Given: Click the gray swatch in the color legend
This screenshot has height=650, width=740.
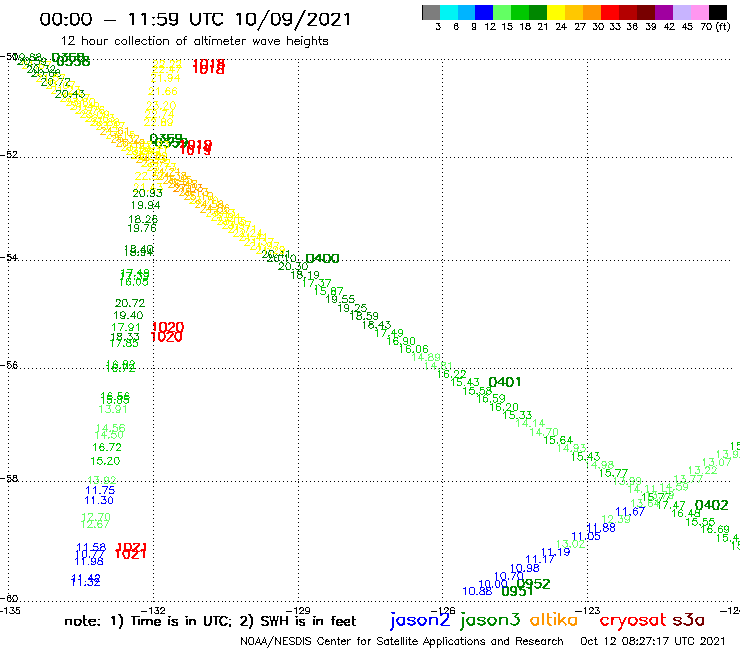Looking at the screenshot, I should [431, 12].
